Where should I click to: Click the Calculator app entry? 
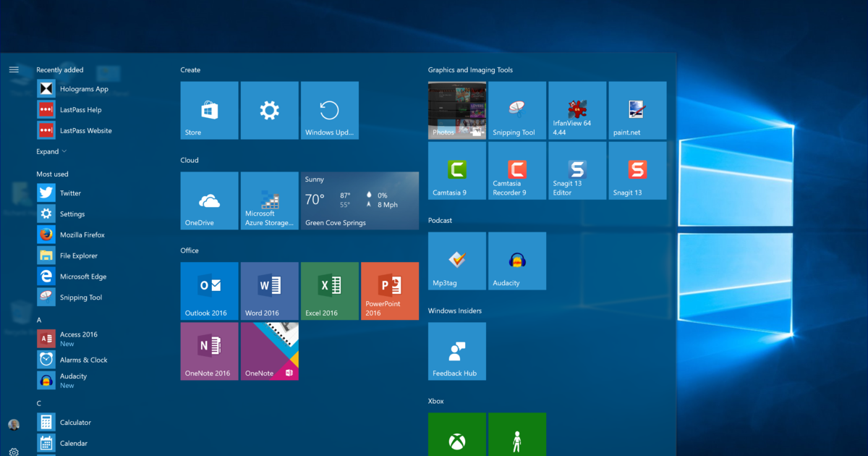click(75, 423)
